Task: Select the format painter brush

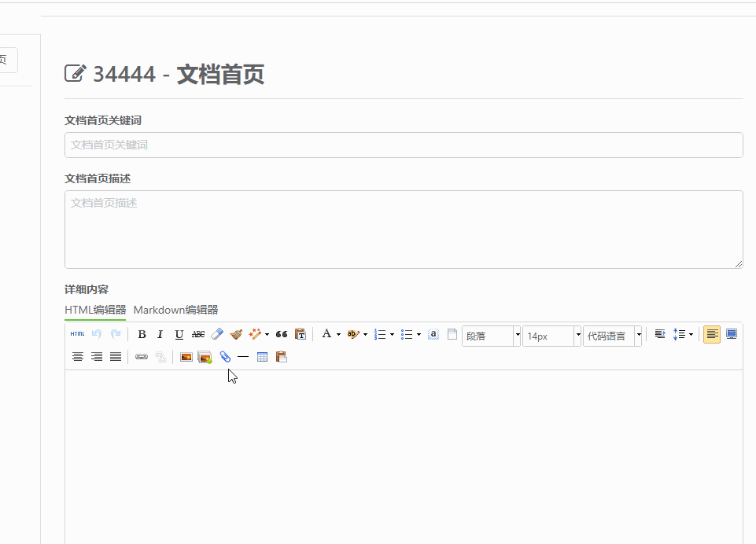Action: pos(236,334)
